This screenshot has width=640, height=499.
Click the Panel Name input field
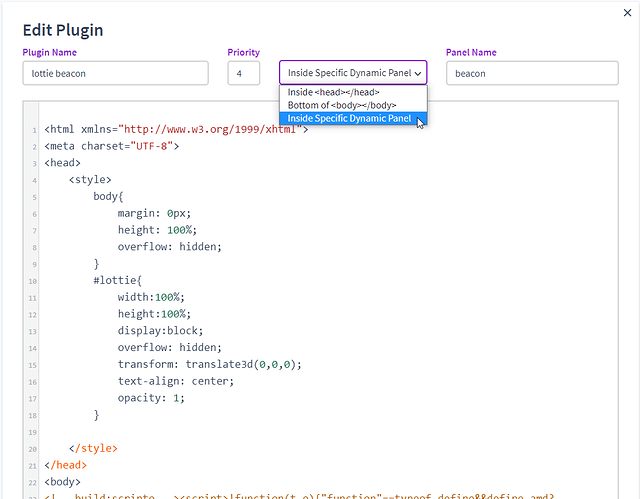click(532, 73)
